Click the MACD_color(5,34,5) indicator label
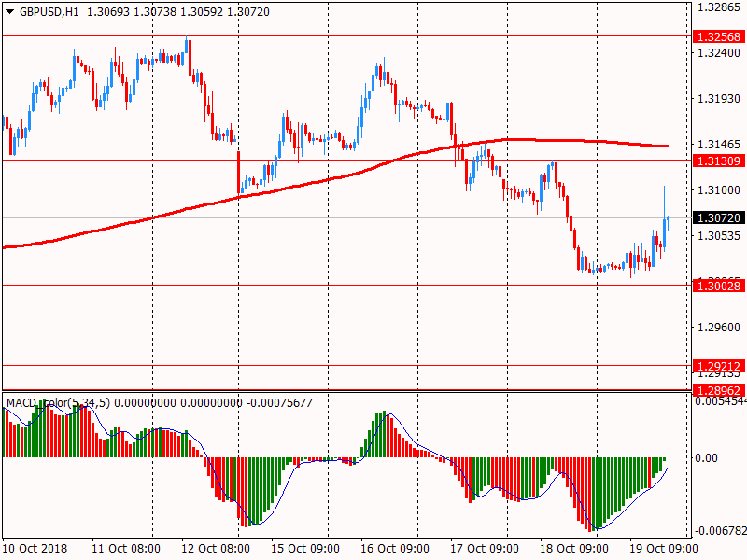The image size is (747, 560). (58, 403)
